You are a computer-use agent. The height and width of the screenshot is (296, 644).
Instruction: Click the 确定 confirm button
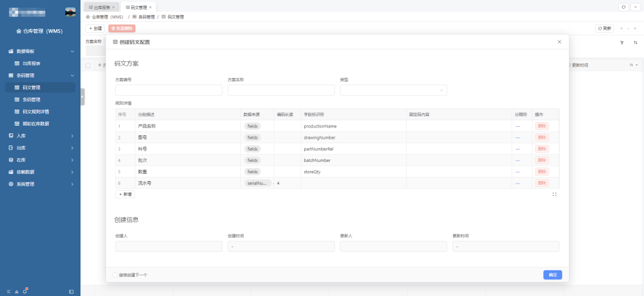point(552,275)
